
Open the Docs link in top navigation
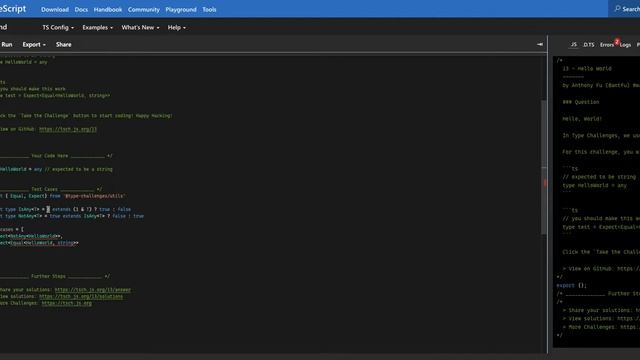click(81, 9)
